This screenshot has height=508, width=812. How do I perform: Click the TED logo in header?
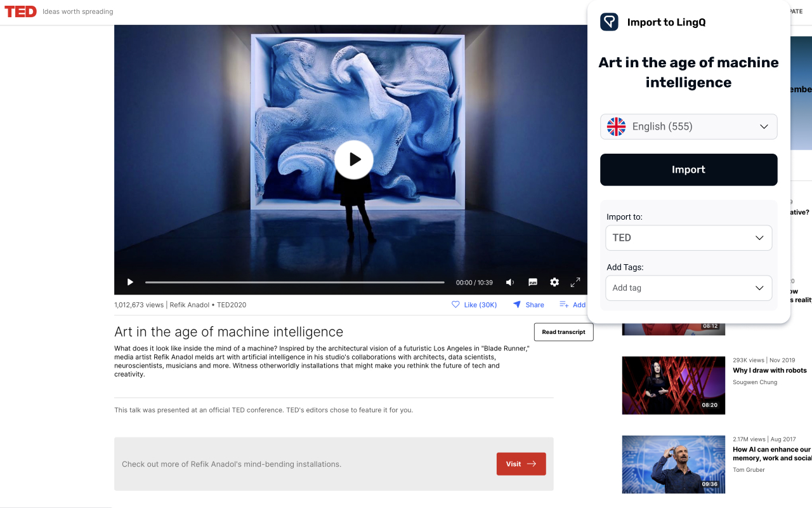click(x=21, y=11)
